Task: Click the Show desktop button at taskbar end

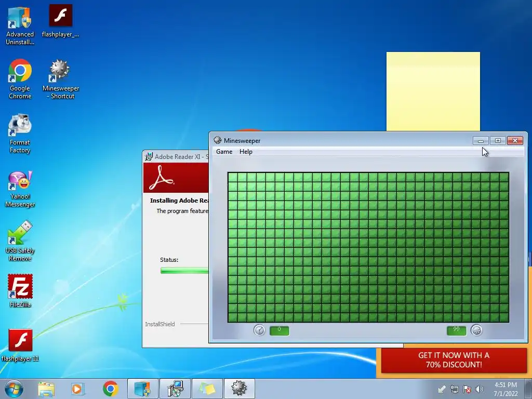Action: 528,389
